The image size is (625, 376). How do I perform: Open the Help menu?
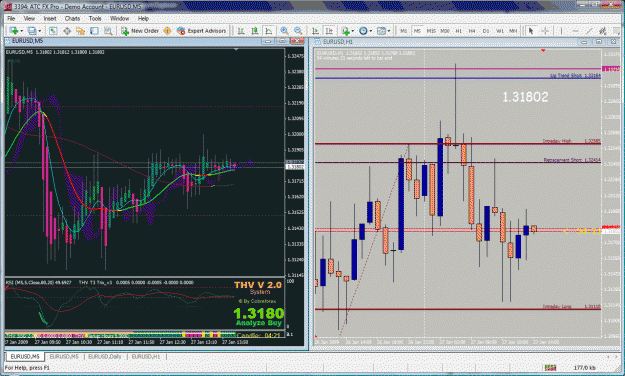point(143,18)
